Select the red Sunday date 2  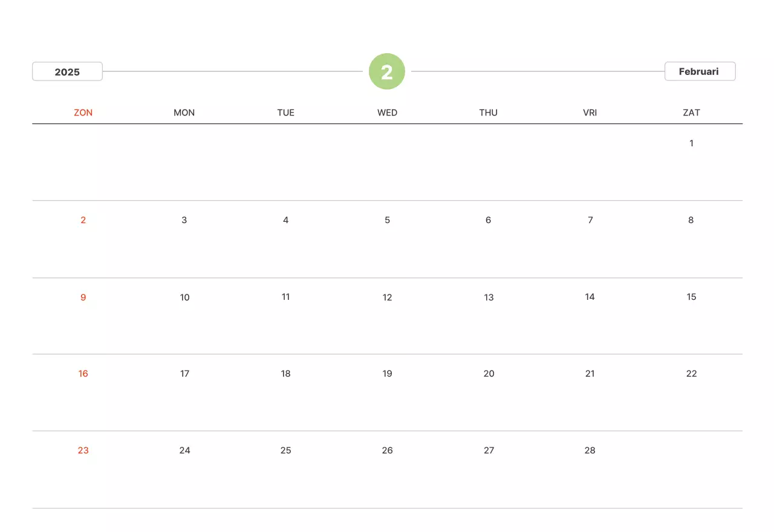[83, 220]
